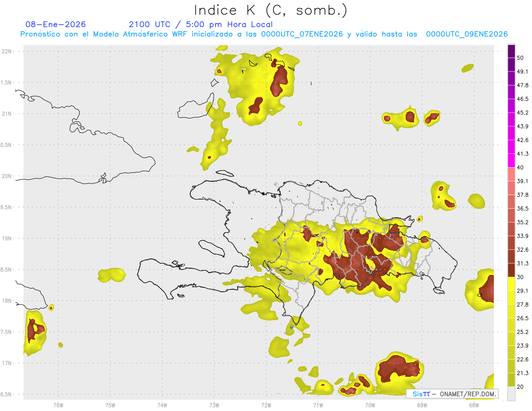Select the date '08-Ene-2026'
532x411 pixels.
56,24
